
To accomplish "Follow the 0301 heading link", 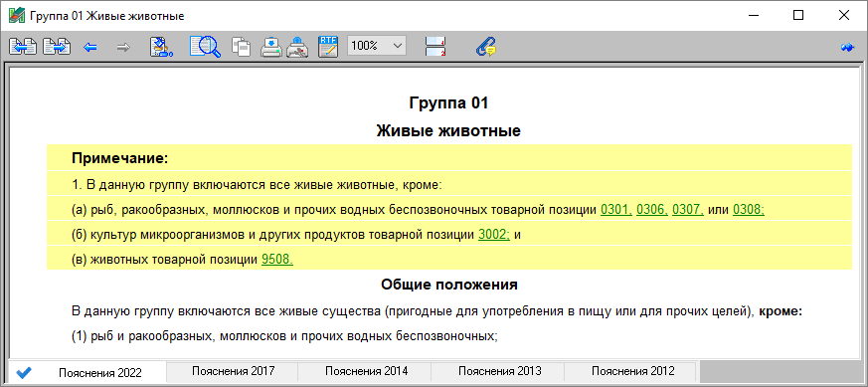I will 616,209.
